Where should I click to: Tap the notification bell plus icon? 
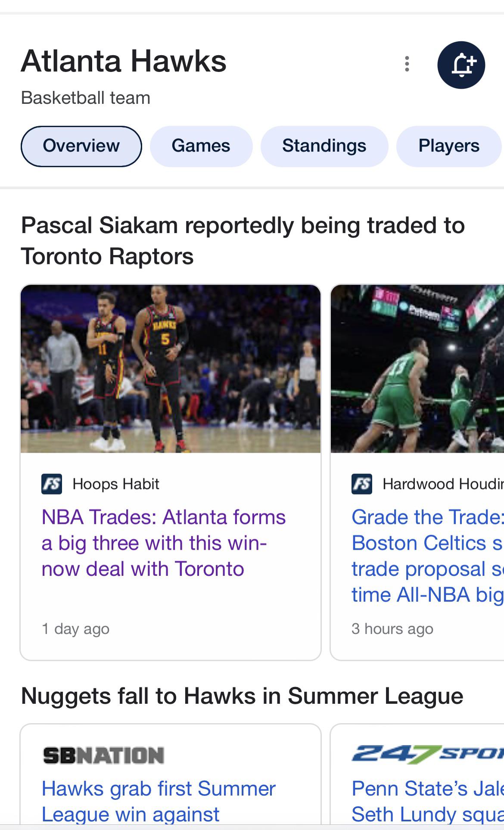click(x=461, y=65)
